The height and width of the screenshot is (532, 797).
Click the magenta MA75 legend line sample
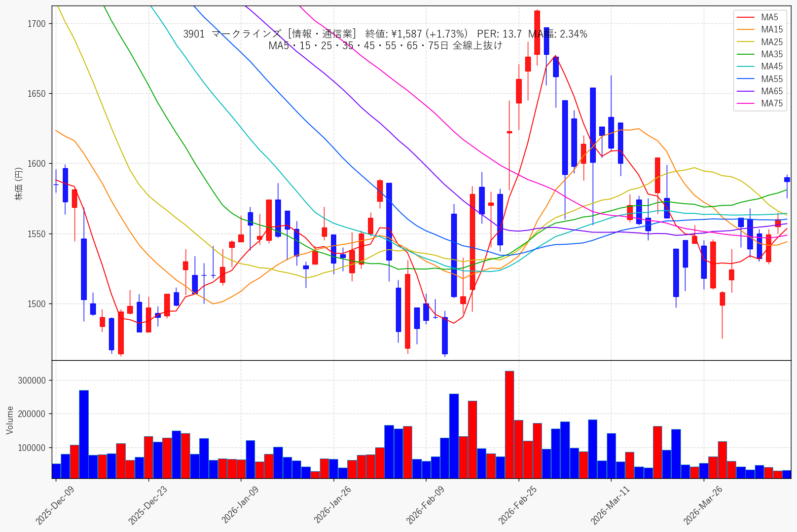(746, 104)
